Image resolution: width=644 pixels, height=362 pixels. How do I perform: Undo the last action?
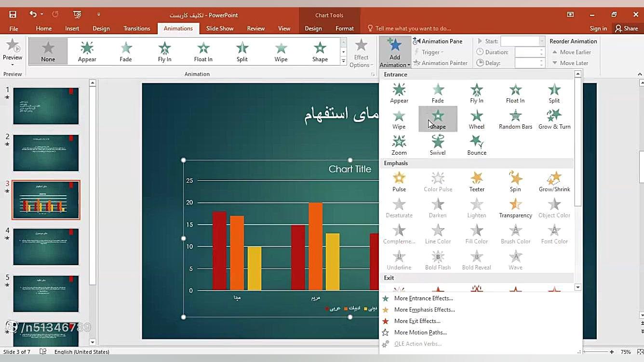coord(33,14)
